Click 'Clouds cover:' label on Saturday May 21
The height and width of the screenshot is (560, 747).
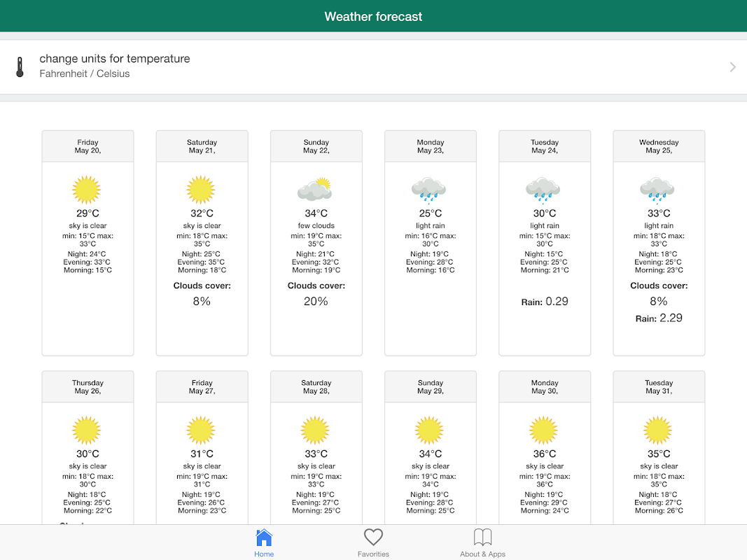coord(202,286)
